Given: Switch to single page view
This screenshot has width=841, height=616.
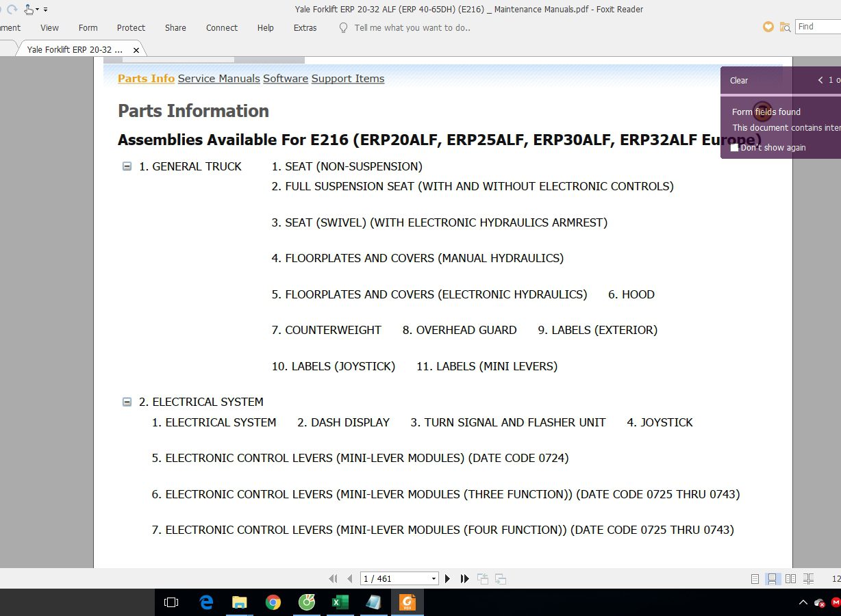Looking at the screenshot, I should coord(755,579).
